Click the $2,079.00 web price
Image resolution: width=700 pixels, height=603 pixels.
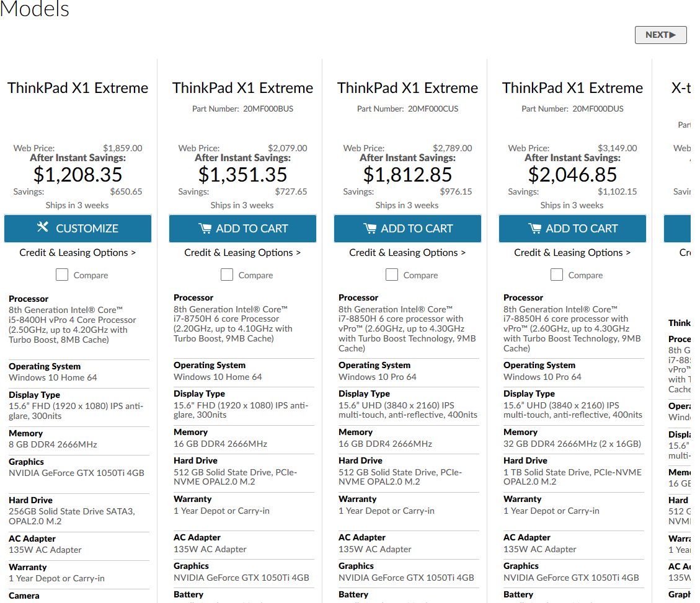point(288,148)
